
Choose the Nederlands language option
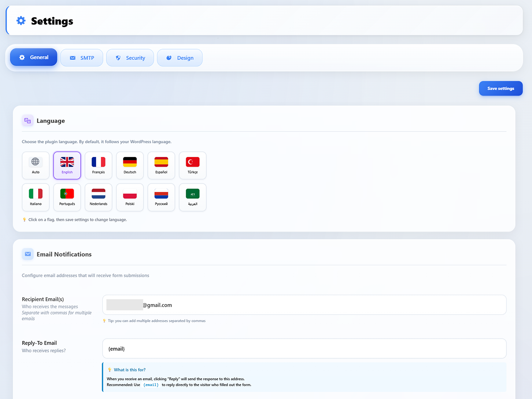pos(98,197)
